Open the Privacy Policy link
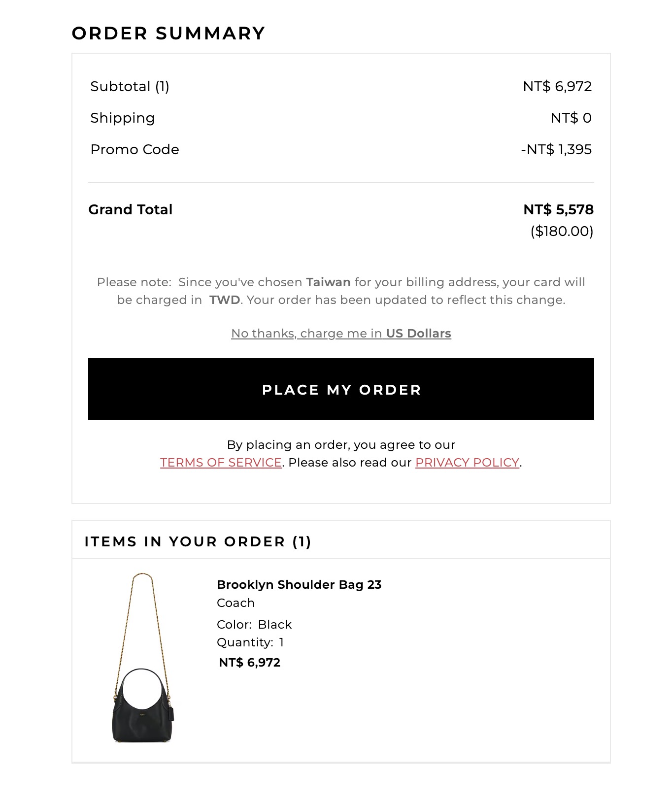 point(467,463)
